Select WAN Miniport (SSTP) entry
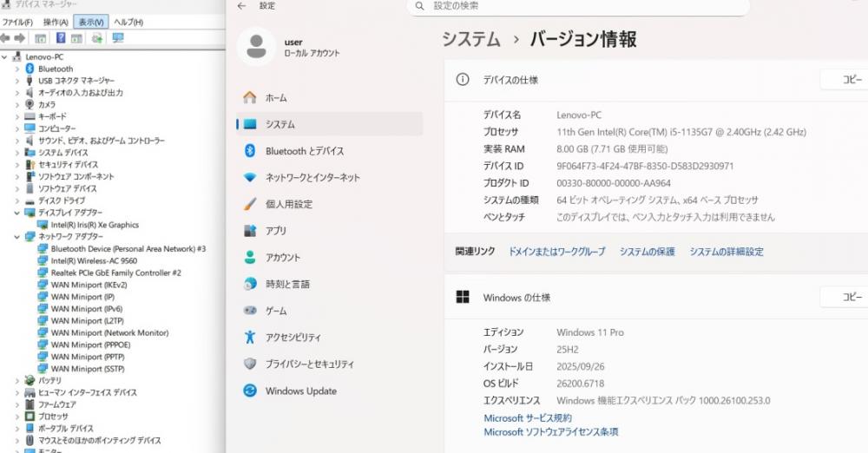This screenshot has width=868, height=453. (88, 369)
